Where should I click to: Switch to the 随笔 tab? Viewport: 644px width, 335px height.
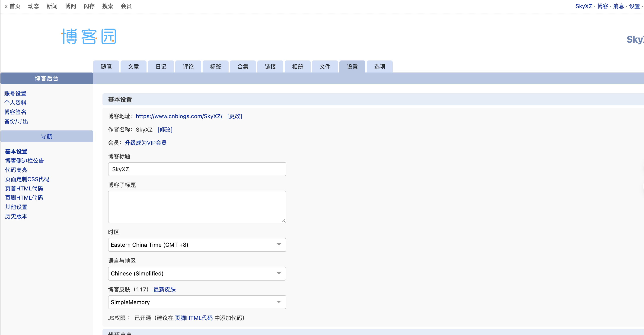click(x=106, y=66)
